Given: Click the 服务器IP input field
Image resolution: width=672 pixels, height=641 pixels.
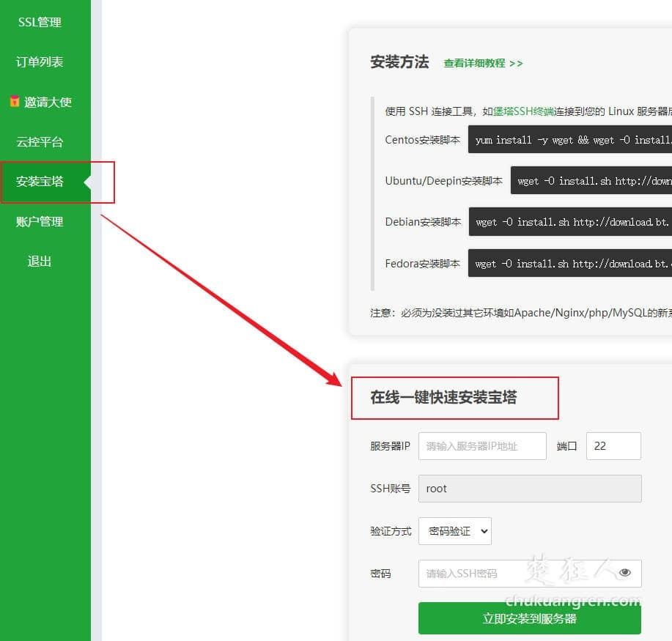Looking at the screenshot, I should pos(482,445).
